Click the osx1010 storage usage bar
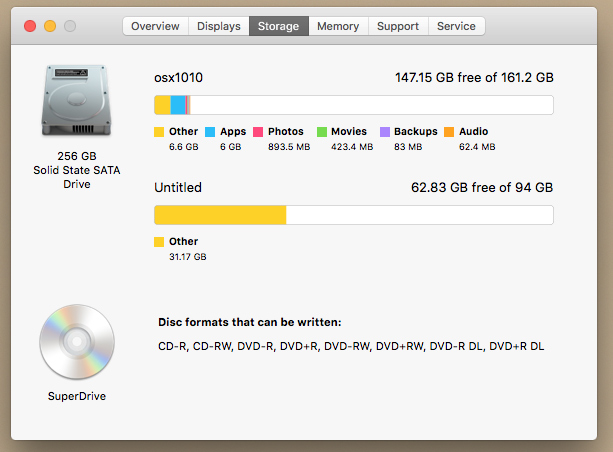This screenshot has height=452, width=613. click(353, 105)
